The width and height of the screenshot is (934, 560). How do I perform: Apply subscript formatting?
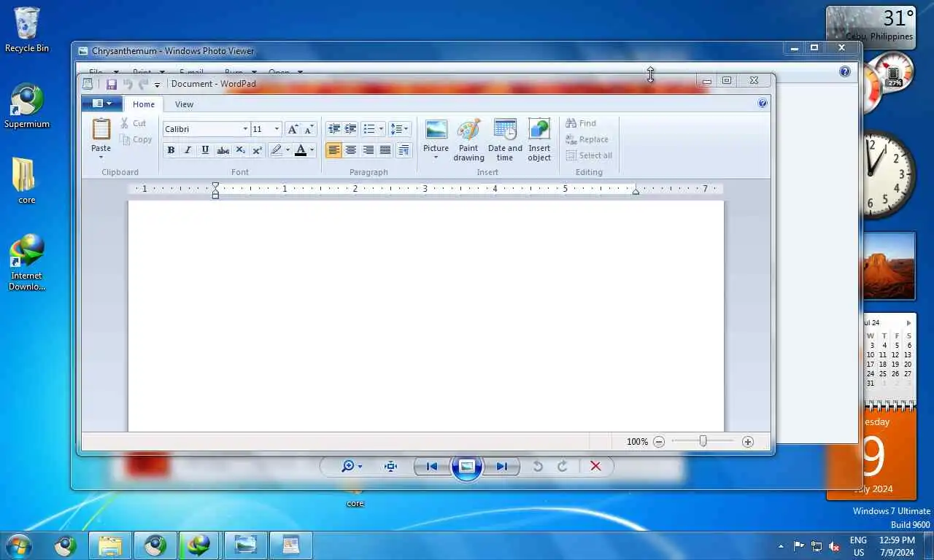(240, 150)
